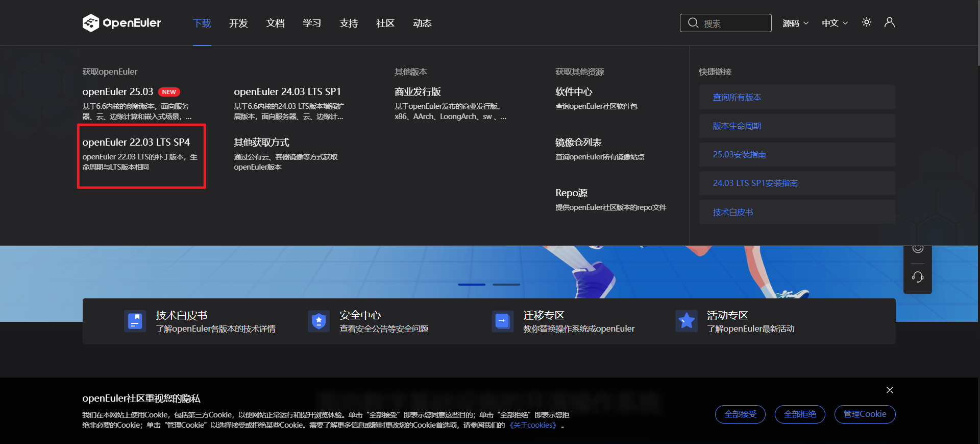Open 活动专区 card title
Viewport: 980px width, 444px height.
click(x=728, y=315)
